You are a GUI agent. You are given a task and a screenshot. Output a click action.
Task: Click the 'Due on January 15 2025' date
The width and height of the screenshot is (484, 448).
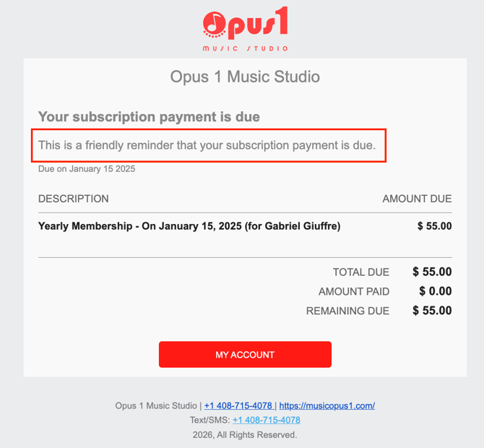click(87, 169)
